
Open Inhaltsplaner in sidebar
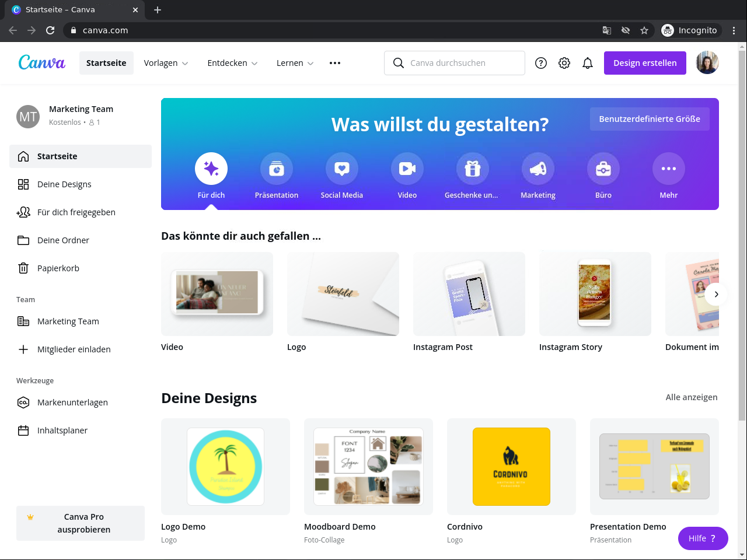[81, 430]
